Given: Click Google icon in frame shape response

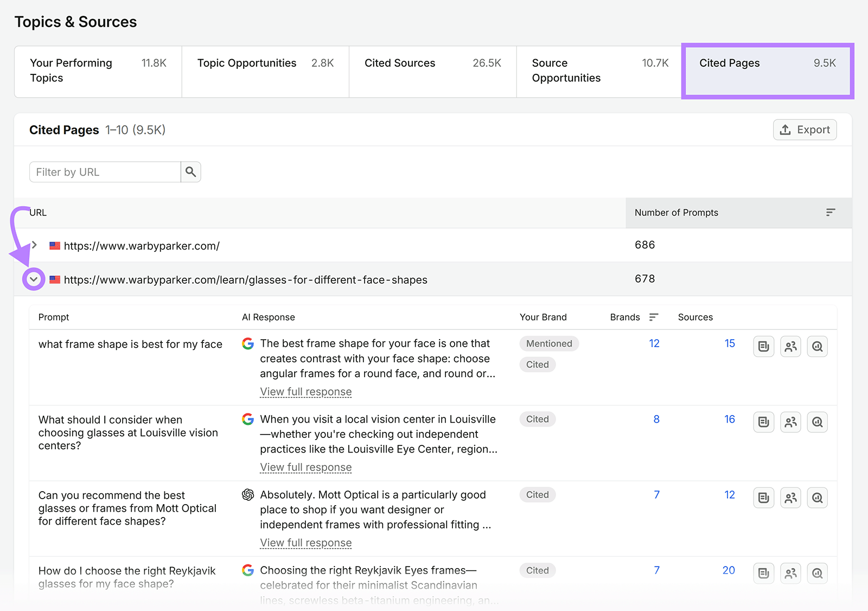Looking at the screenshot, I should tap(248, 343).
